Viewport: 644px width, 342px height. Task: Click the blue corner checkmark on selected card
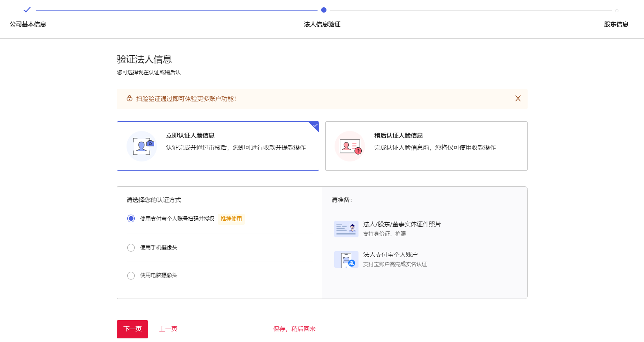[315, 126]
